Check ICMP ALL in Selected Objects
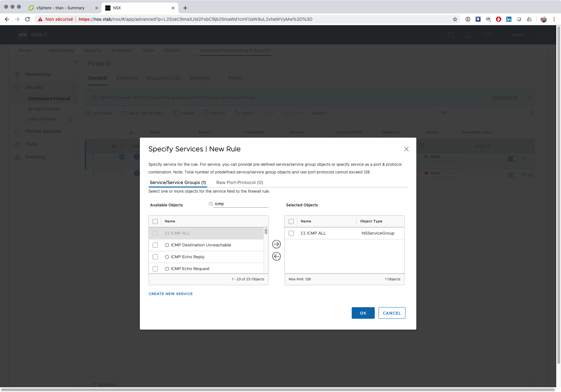561x392 pixels. [291, 233]
